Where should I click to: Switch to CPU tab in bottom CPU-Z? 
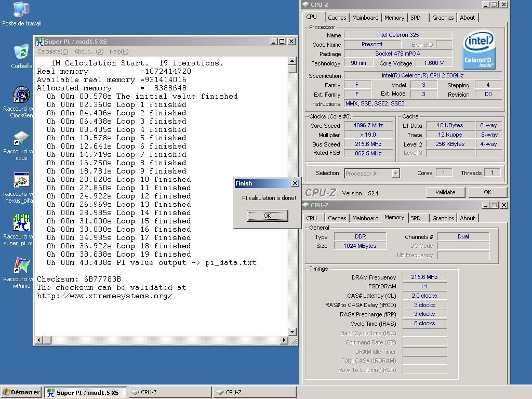[312, 218]
